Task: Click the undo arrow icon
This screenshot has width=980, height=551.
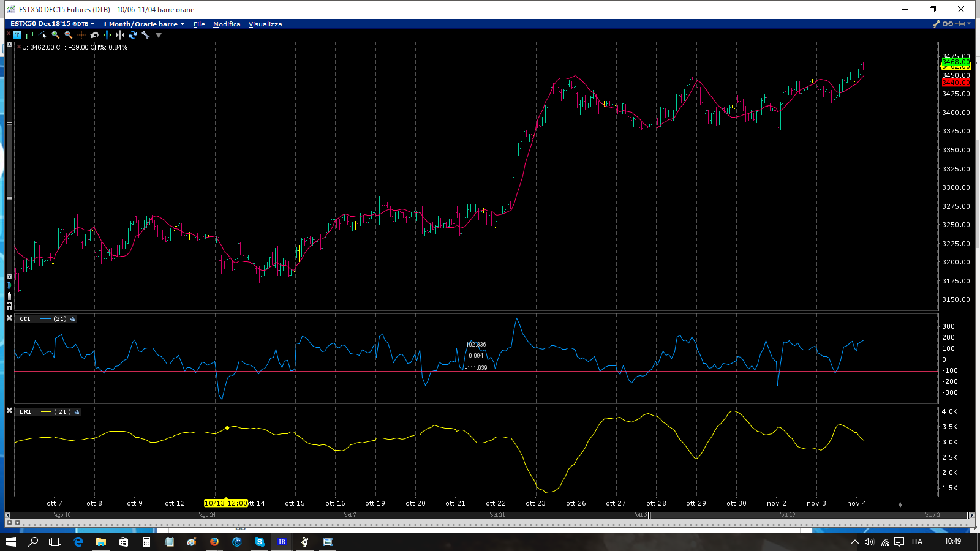Action: pyautogui.click(x=94, y=35)
